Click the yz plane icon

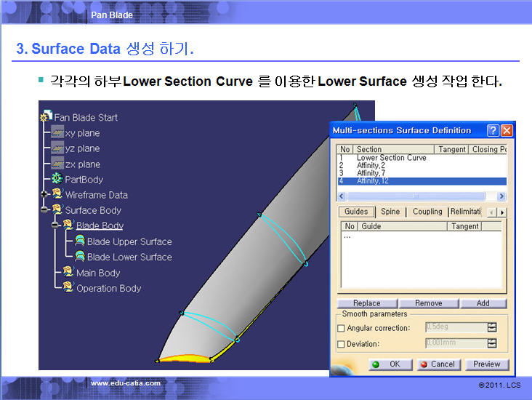click(57, 148)
